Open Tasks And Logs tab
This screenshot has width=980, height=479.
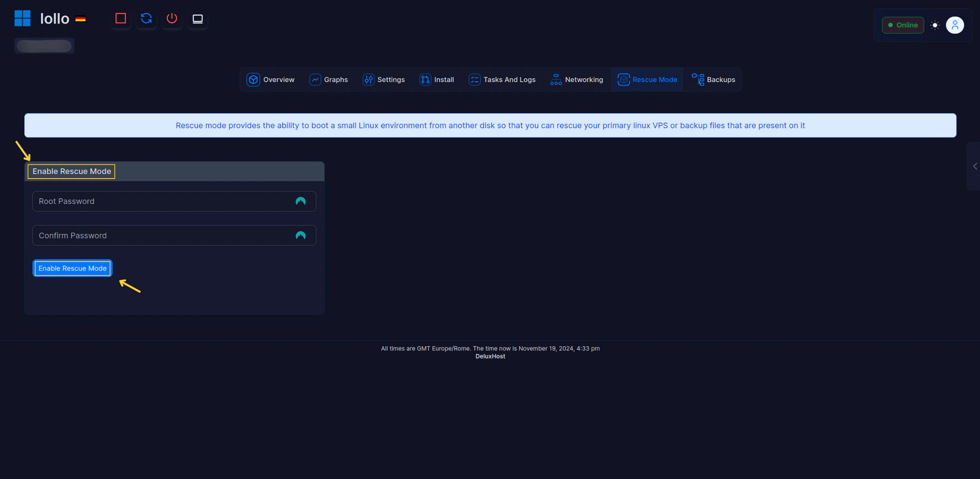502,80
